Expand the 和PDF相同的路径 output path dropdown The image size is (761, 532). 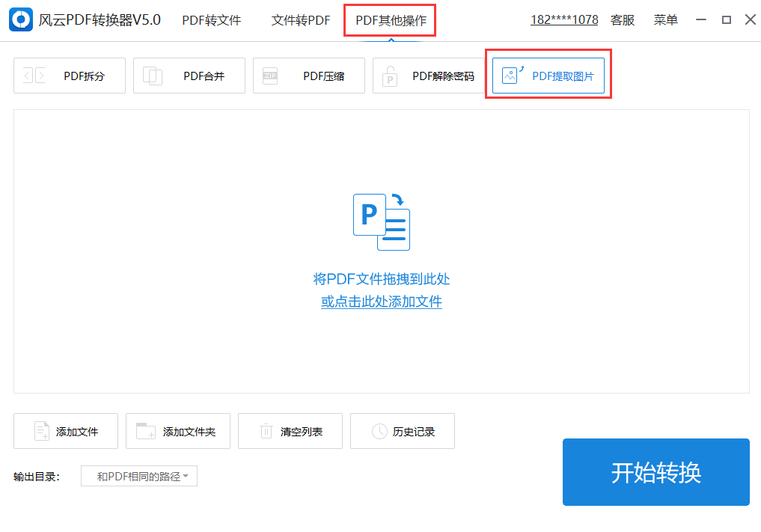(138, 475)
